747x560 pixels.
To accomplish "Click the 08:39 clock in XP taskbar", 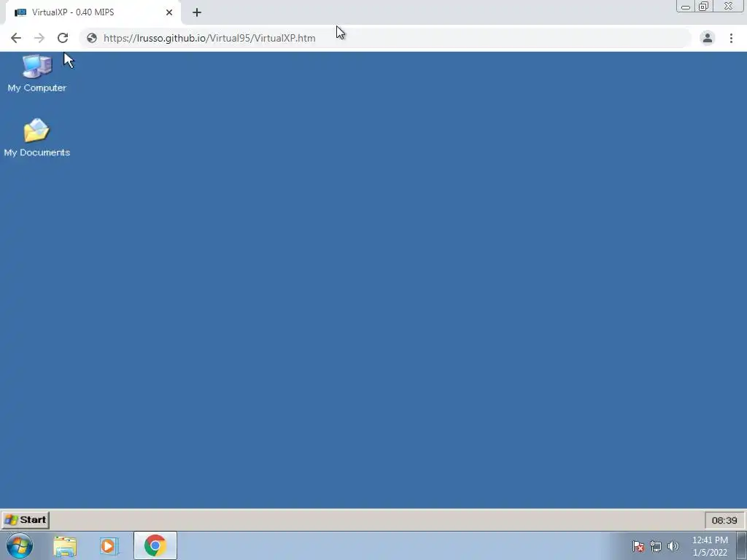I will 724,521.
